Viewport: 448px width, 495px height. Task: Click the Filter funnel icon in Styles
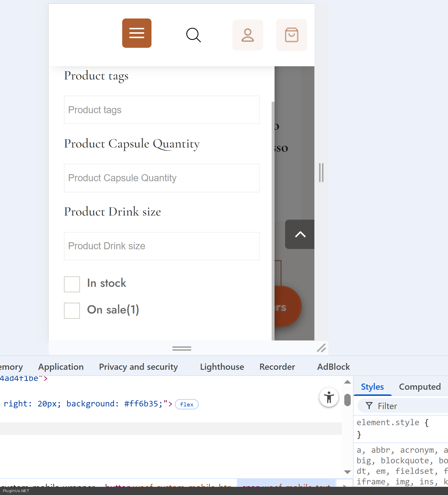pos(369,406)
